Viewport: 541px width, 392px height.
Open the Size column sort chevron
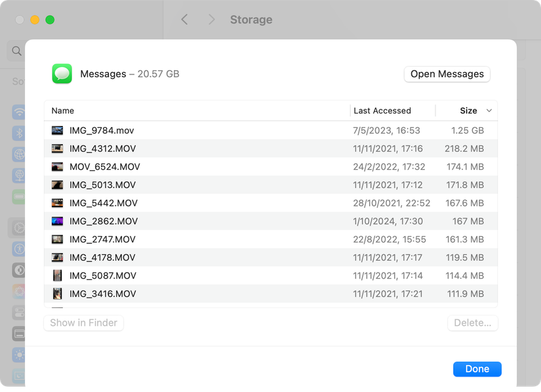(488, 111)
